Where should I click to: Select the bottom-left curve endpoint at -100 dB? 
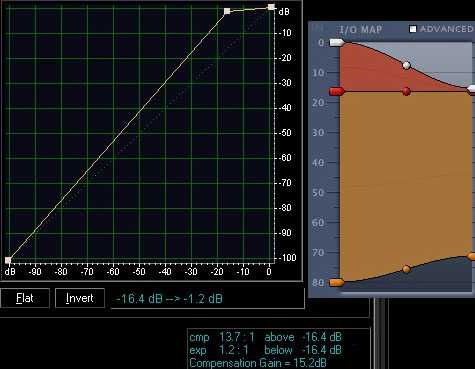tap(8, 260)
